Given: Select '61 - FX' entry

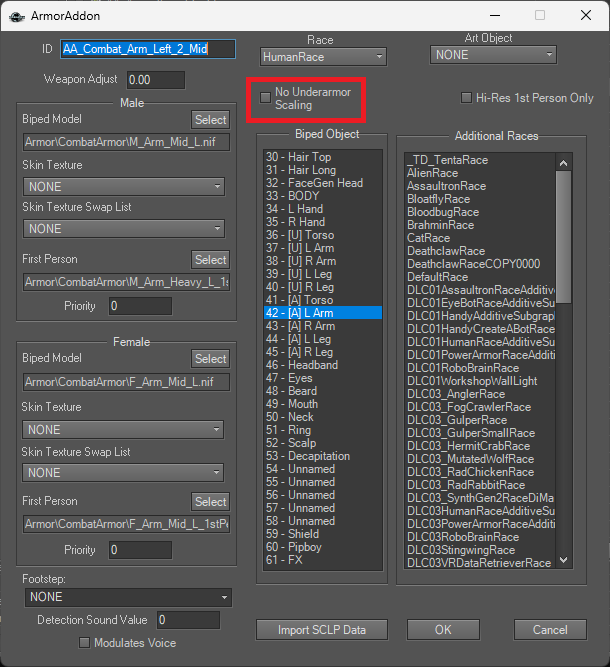Looking at the screenshot, I should pyautogui.click(x=323, y=560).
